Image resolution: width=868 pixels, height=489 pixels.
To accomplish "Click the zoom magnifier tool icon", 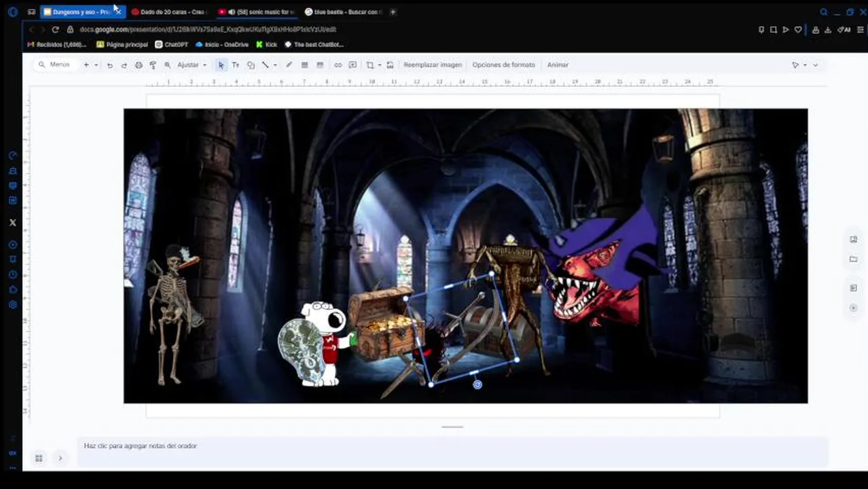I will point(167,65).
